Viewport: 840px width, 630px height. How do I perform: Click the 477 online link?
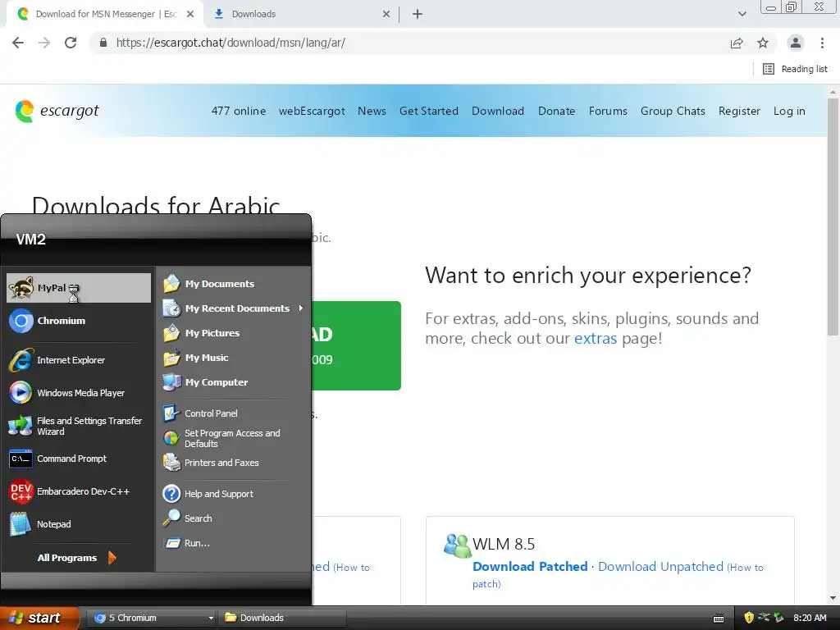pyautogui.click(x=239, y=111)
